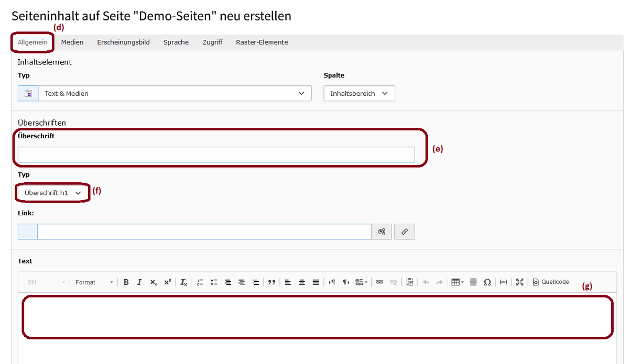Open the Überschrift h1 type dropdown
Image resolution: width=629 pixels, height=364 pixels.
[x=52, y=193]
